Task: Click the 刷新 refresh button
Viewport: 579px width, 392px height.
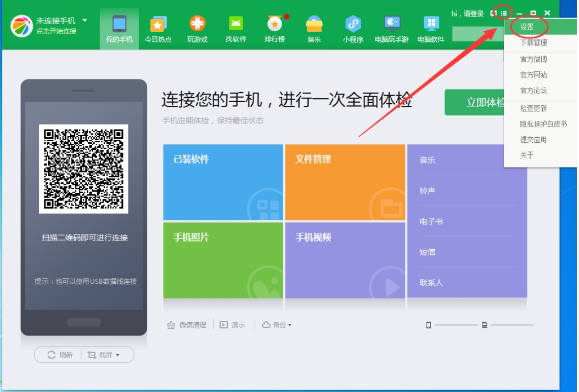Action: pyautogui.click(x=60, y=355)
